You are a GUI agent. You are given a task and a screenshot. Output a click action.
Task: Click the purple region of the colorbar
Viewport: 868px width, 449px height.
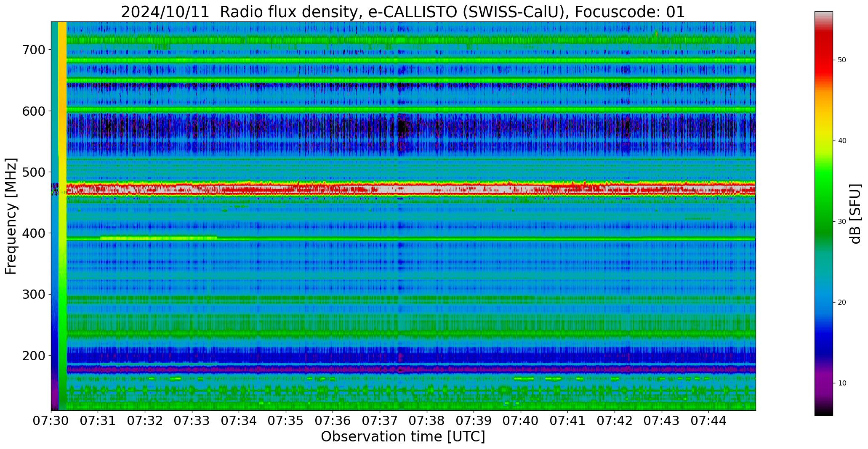point(823,383)
